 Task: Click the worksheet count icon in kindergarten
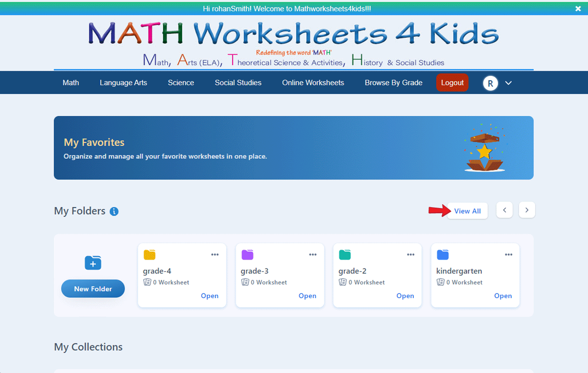click(x=441, y=282)
